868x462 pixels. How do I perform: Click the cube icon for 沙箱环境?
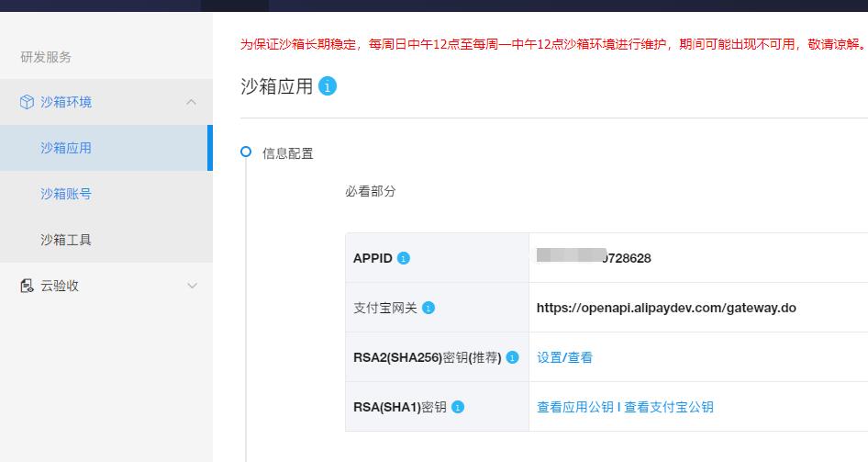(27, 102)
